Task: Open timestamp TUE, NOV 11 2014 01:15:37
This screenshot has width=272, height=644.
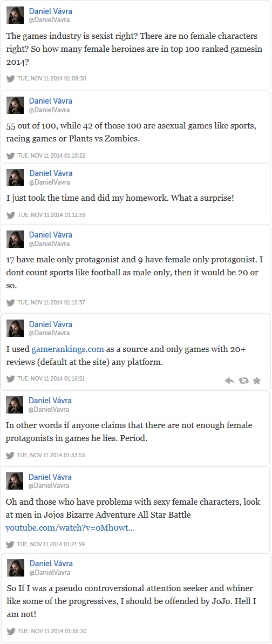Action: (x=52, y=302)
